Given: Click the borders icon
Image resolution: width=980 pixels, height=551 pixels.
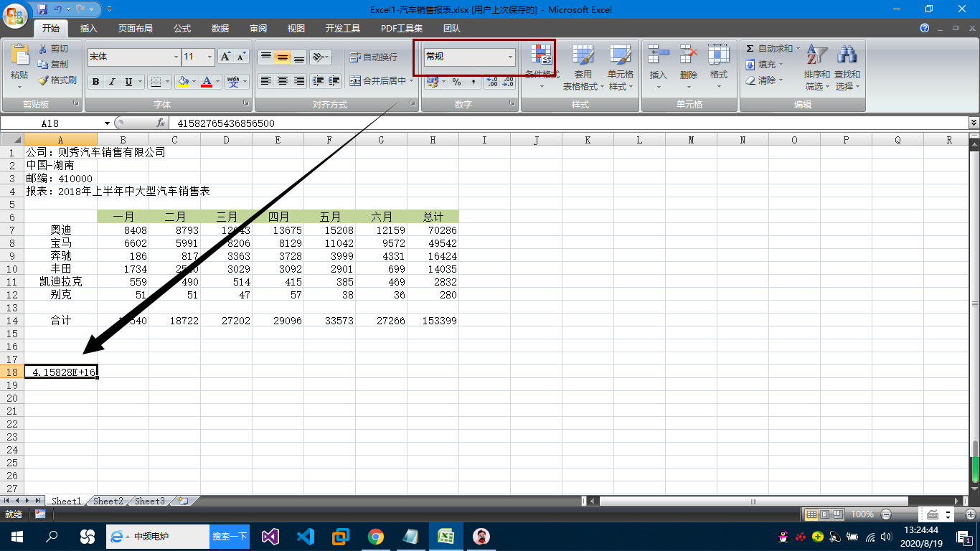Looking at the screenshot, I should (156, 82).
